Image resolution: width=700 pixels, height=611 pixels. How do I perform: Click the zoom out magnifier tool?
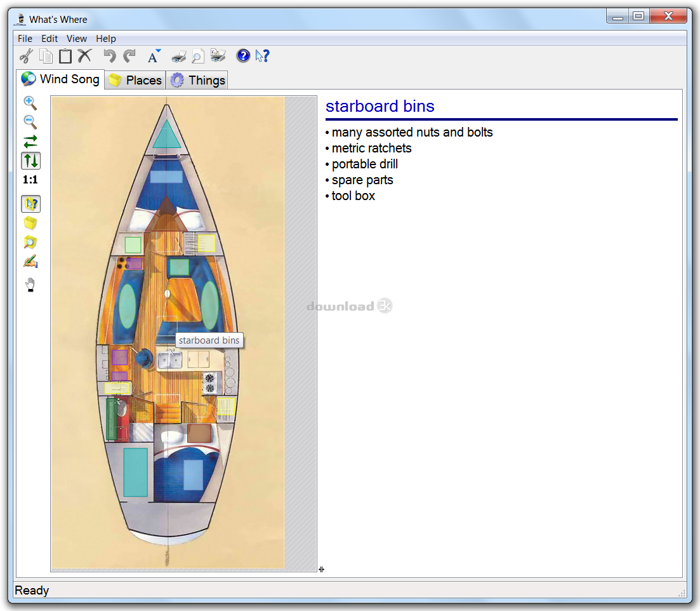[30, 121]
